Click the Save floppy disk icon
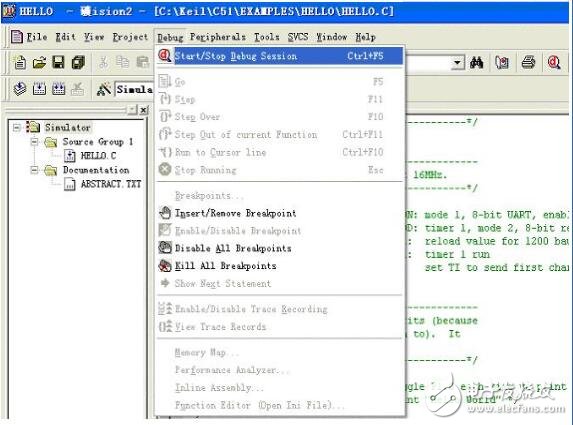This screenshot has width=573, height=425. pos(58,62)
